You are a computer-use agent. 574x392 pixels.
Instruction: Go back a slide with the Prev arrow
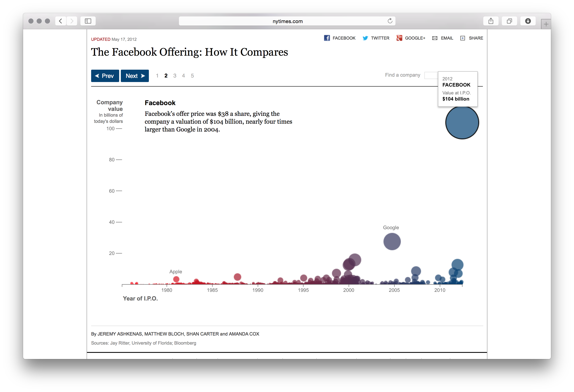coord(105,76)
